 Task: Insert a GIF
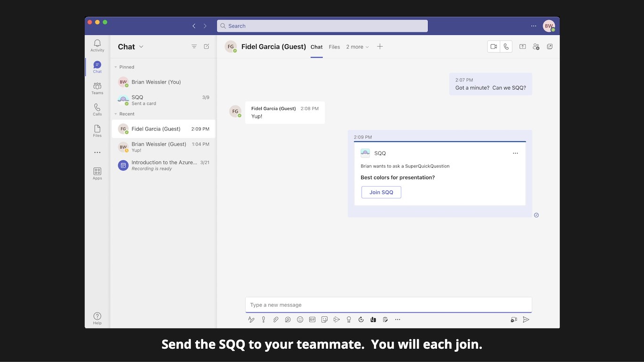[312, 320]
